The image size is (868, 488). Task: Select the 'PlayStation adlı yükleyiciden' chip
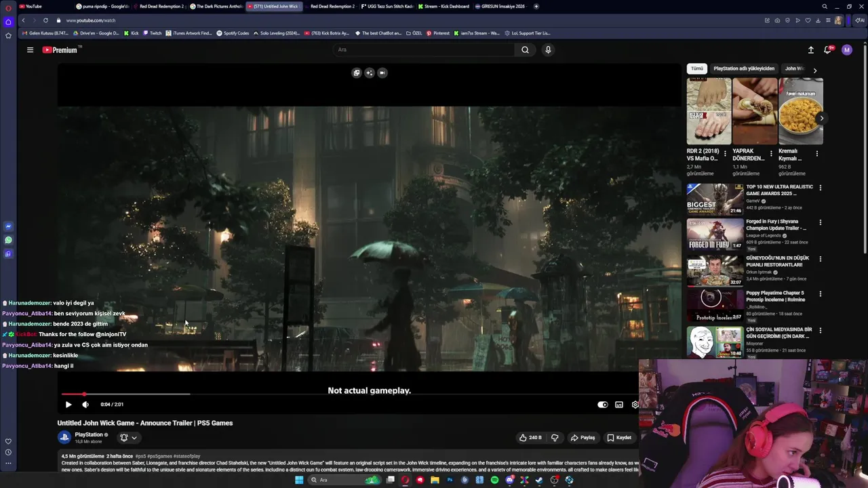[744, 68]
